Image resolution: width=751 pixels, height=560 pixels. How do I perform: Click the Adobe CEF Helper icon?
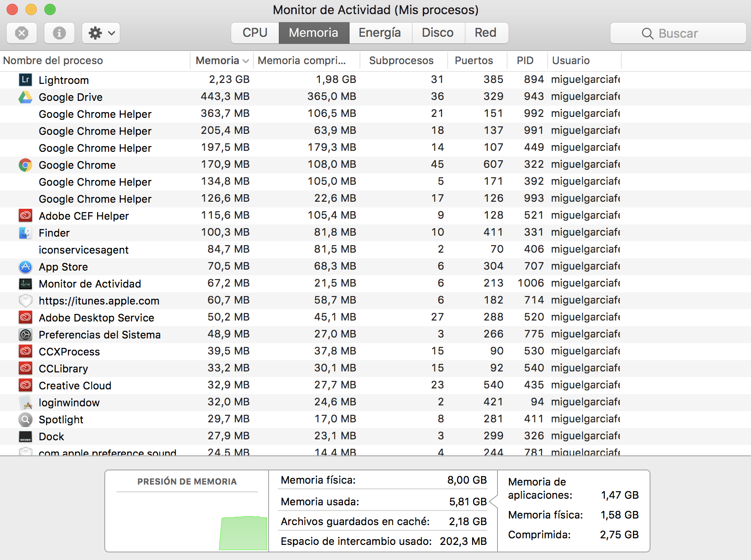click(25, 216)
